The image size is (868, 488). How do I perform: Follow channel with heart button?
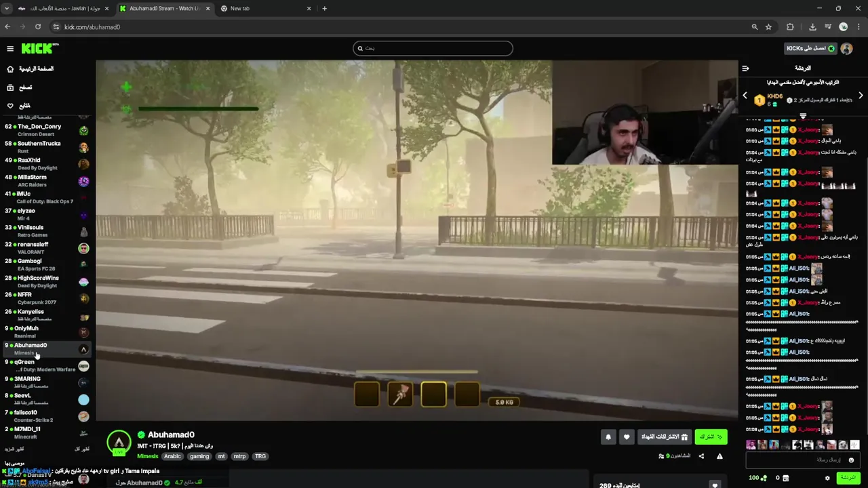[x=627, y=437]
